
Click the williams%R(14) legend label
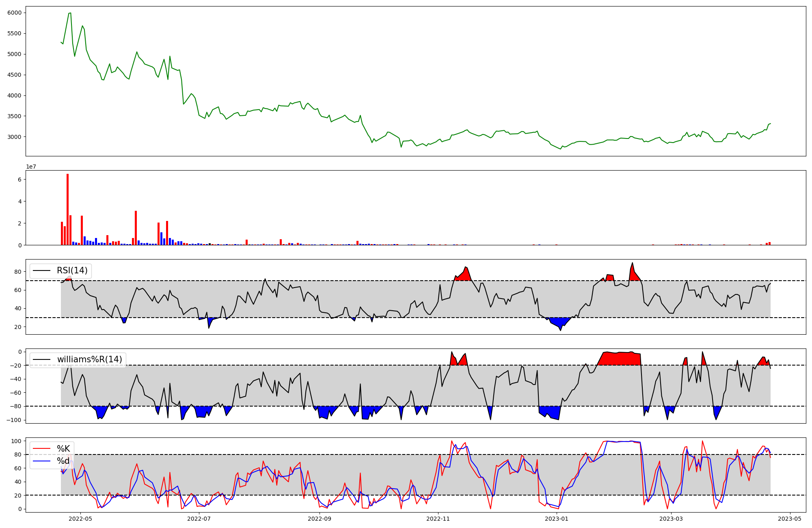point(89,359)
